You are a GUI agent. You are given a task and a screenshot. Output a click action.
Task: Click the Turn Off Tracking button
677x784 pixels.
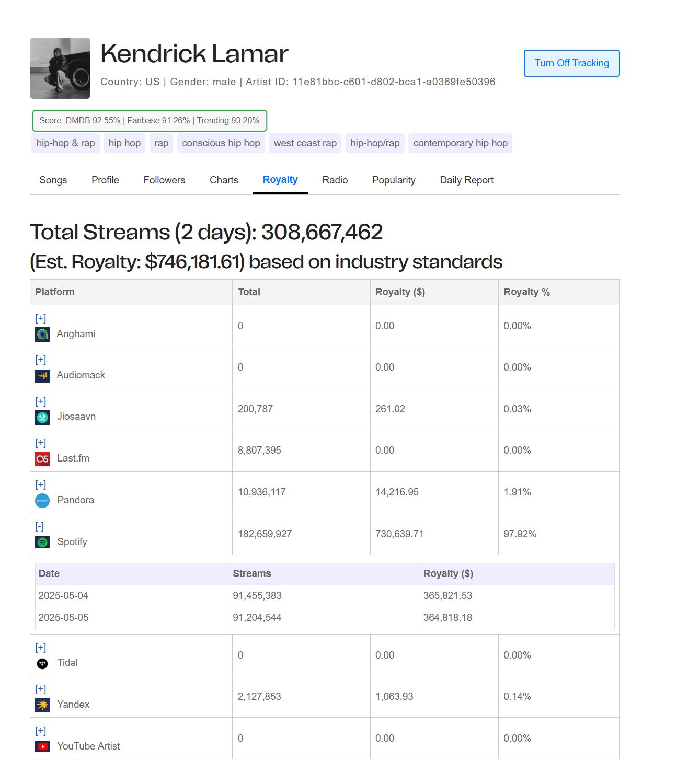pos(572,63)
